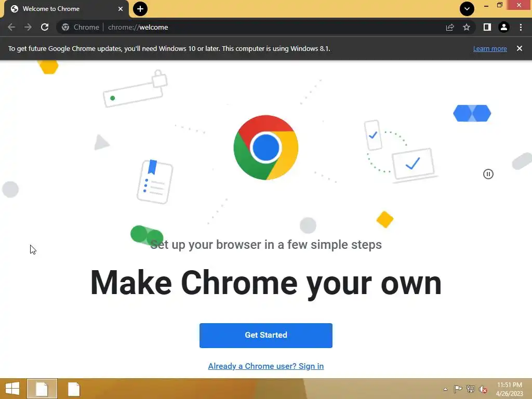Bookmark this tab with the star
The height and width of the screenshot is (399, 532).
[467, 27]
